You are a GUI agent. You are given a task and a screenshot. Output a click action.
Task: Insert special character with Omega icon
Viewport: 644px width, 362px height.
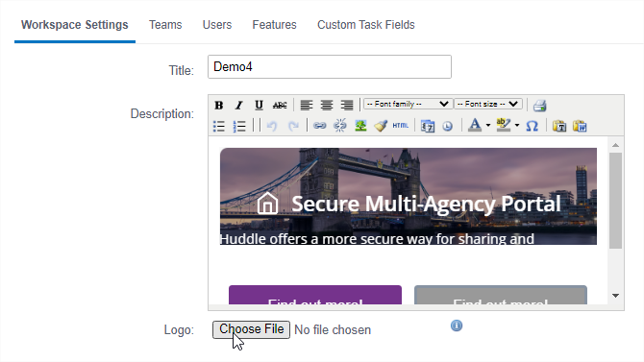pos(532,126)
